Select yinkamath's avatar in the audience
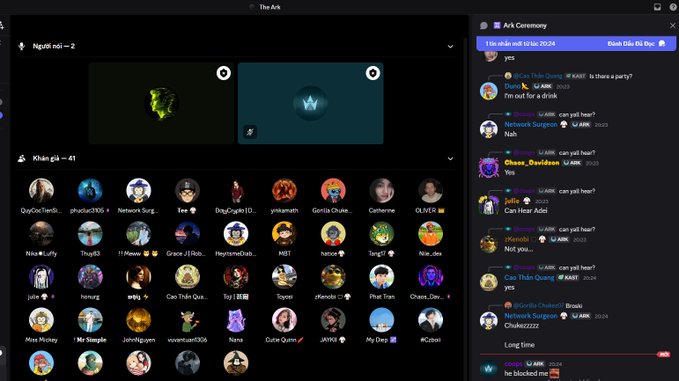The width and height of the screenshot is (679, 381). point(284,190)
